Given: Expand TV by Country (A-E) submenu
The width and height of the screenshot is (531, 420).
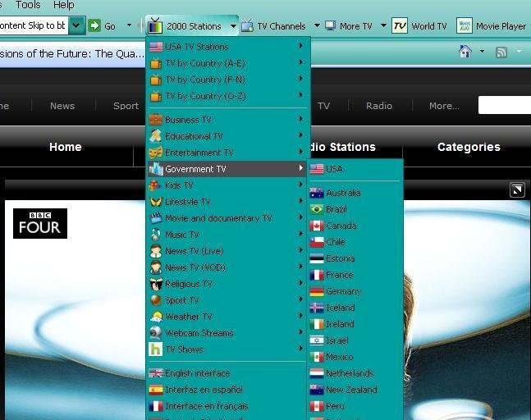Looking at the screenshot, I should 300,62.
